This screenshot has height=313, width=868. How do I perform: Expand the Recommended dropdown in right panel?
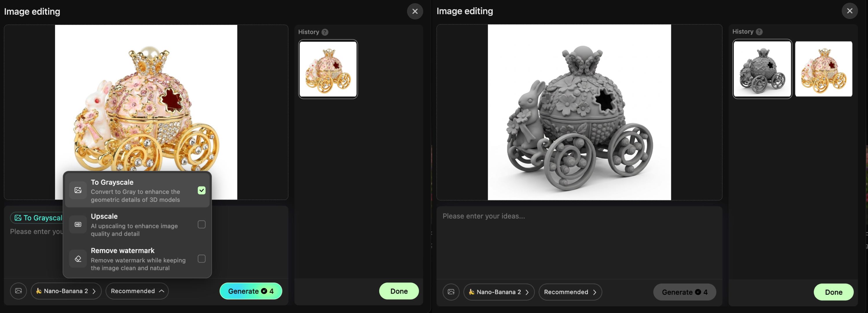[x=570, y=292]
